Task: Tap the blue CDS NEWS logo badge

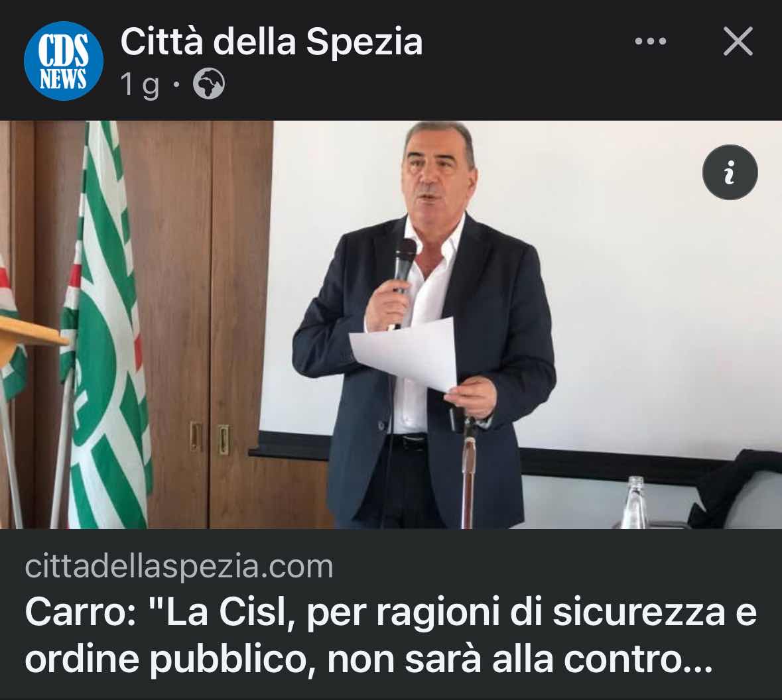Action: [x=63, y=61]
